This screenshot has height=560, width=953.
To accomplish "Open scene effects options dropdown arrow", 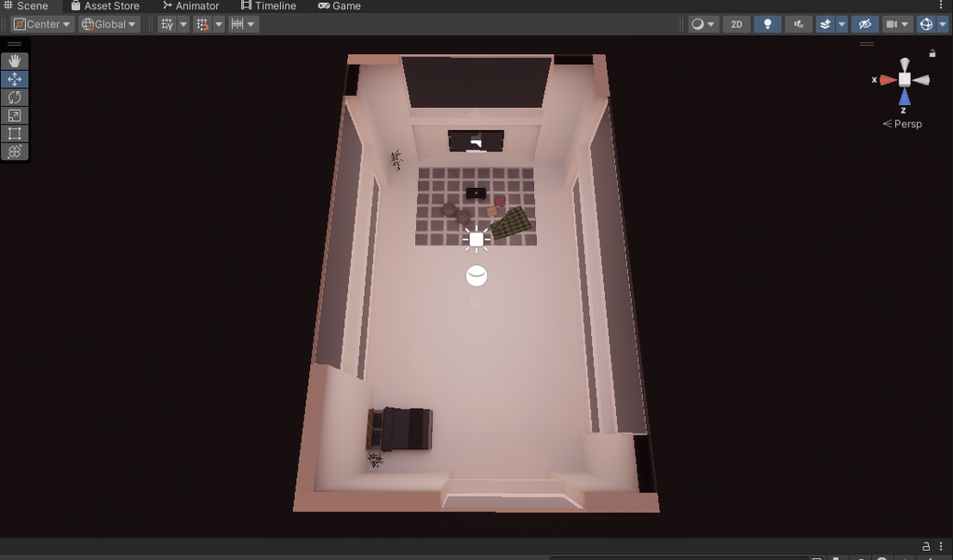I will click(x=841, y=24).
